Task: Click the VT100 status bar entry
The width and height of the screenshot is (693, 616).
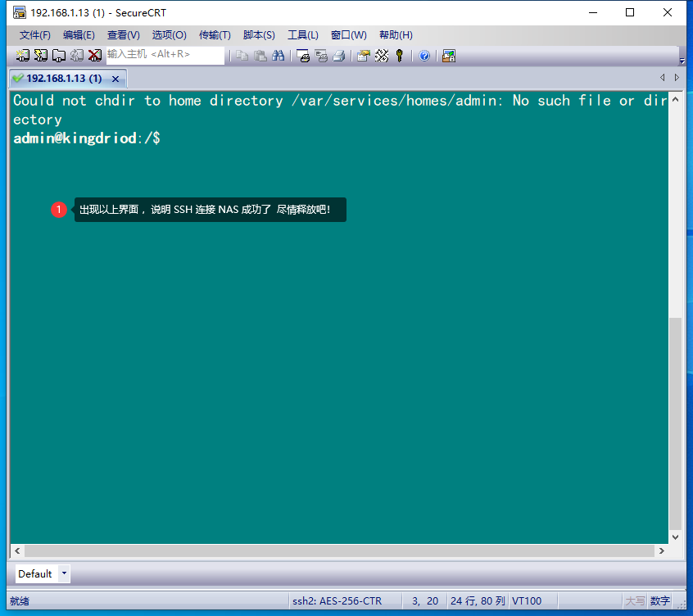Action: (527, 601)
